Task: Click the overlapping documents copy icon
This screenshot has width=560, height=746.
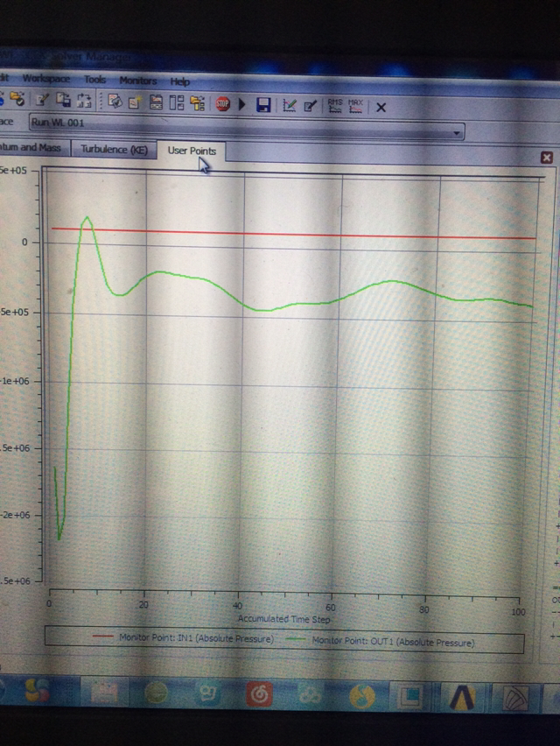Action: [63, 99]
